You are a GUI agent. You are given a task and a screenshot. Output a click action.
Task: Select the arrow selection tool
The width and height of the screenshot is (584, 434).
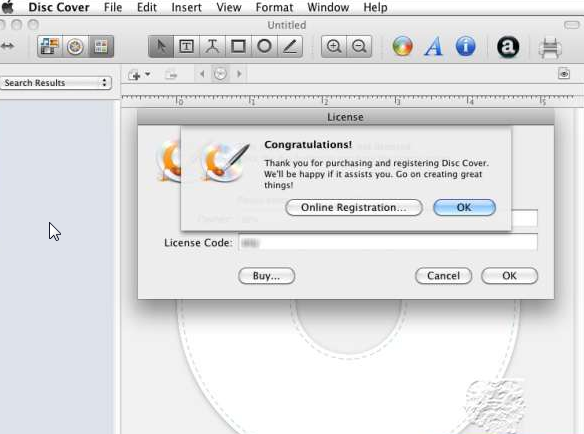point(161,47)
